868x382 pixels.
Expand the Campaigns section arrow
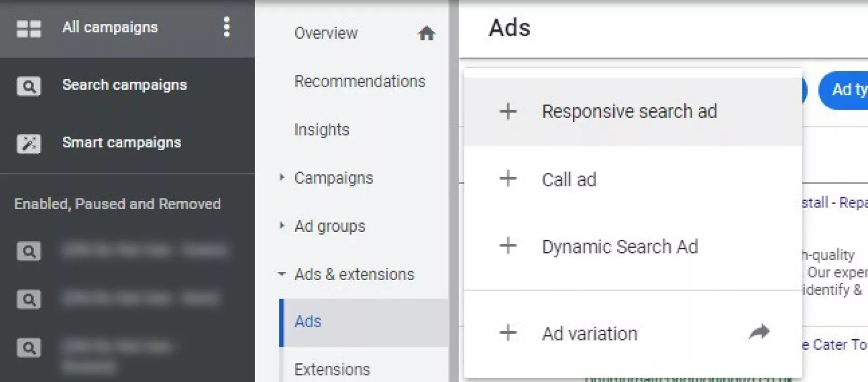pyautogui.click(x=282, y=177)
